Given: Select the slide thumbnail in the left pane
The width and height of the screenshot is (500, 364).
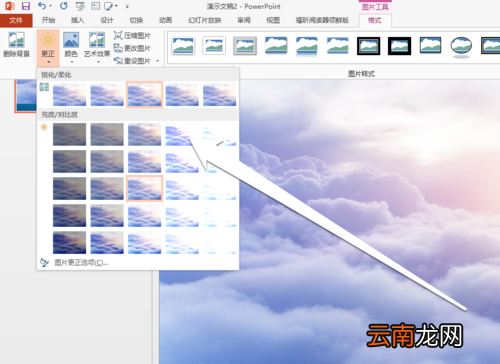Looking at the screenshot, I should 26,96.
